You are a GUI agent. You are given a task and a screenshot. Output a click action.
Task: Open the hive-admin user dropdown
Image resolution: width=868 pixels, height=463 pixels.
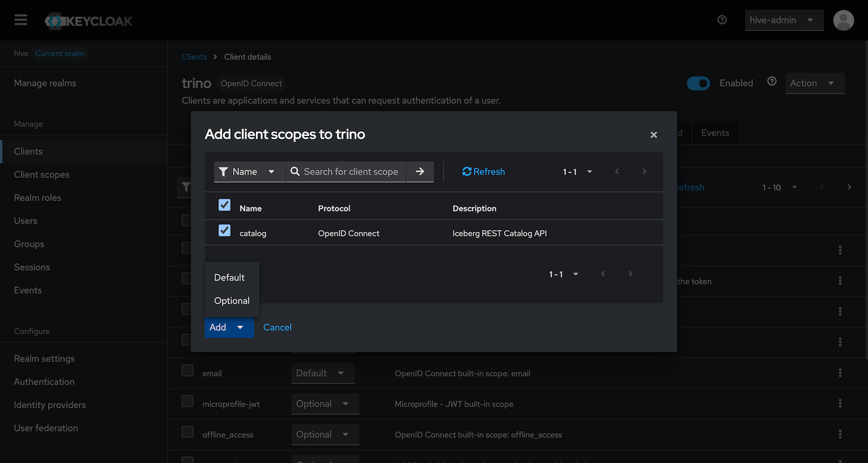pyautogui.click(x=784, y=20)
